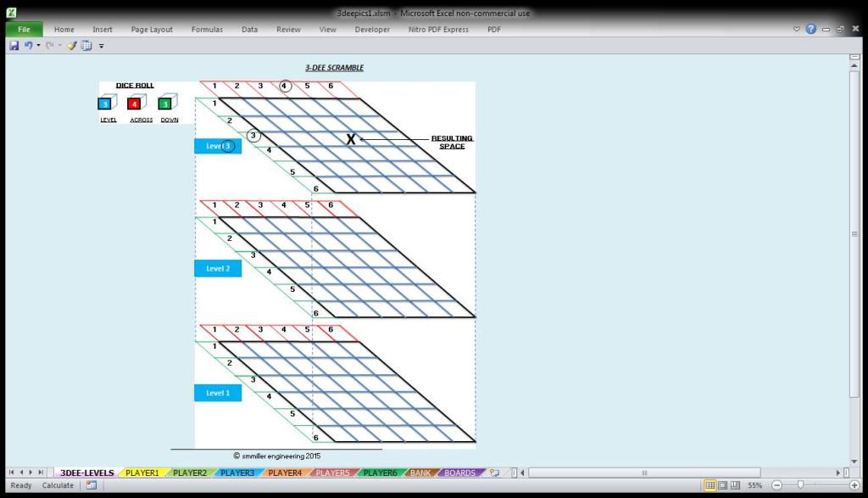
Task: Switch to Page Layout view in status bar
Action: tap(723, 485)
